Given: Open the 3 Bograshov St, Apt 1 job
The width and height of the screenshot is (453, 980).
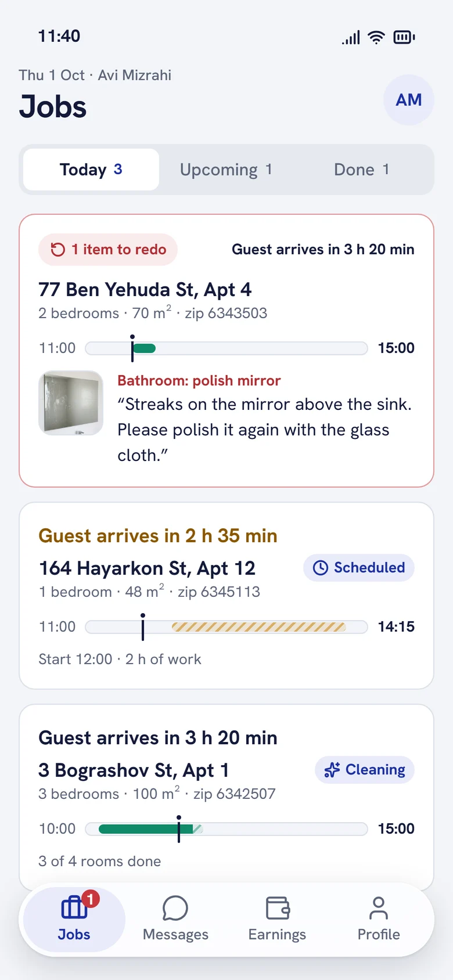Looking at the screenshot, I should click(227, 797).
